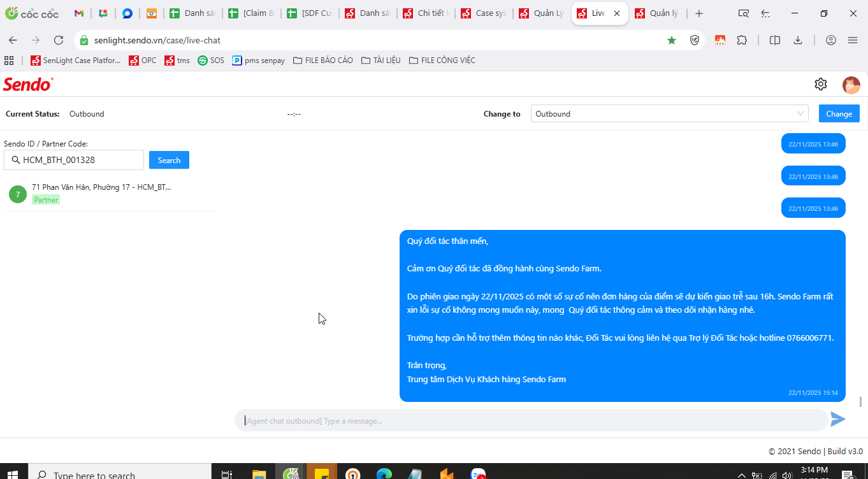The image size is (868, 479).
Task: Click the blue Search button
Action: [x=169, y=160]
